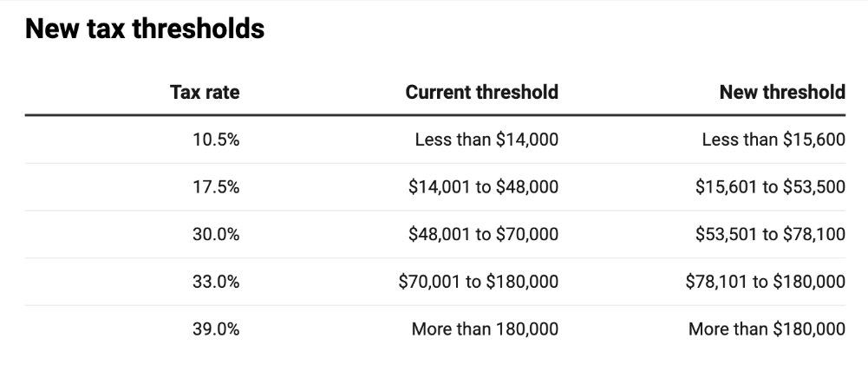Click 'More than $180,000' new threshold cell
Image resolution: width=868 pixels, height=371 pixels.
pyautogui.click(x=767, y=329)
